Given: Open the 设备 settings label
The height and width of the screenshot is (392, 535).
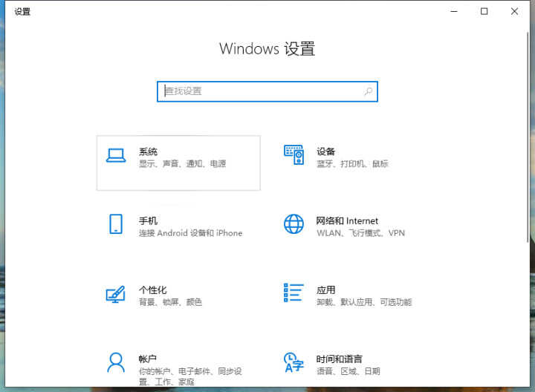Looking at the screenshot, I should pyautogui.click(x=325, y=151).
